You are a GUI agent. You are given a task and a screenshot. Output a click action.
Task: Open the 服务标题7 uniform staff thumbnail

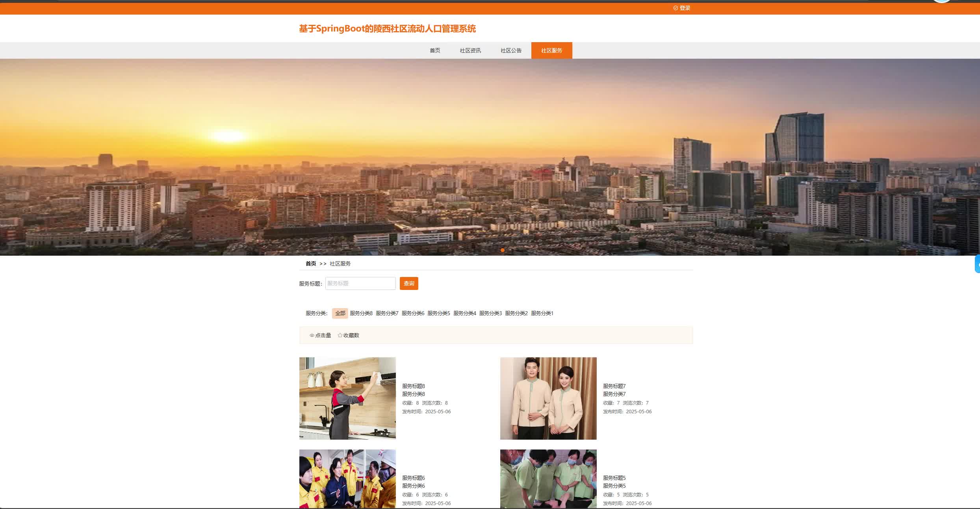coord(548,398)
